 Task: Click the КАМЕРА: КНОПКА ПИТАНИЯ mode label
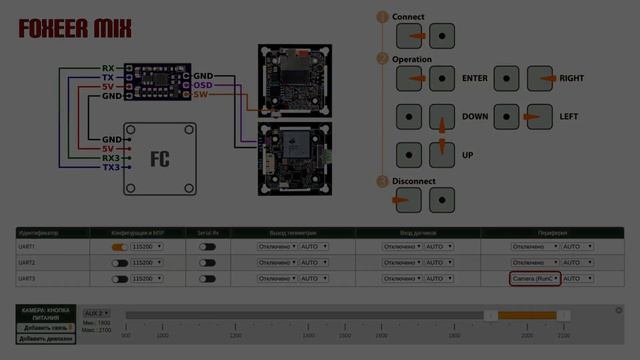click(x=46, y=314)
